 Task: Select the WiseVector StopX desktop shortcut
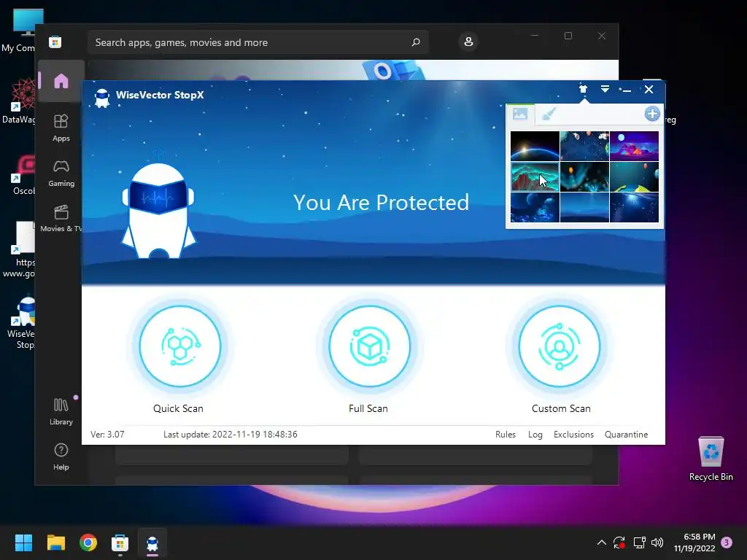pyautogui.click(x=20, y=323)
